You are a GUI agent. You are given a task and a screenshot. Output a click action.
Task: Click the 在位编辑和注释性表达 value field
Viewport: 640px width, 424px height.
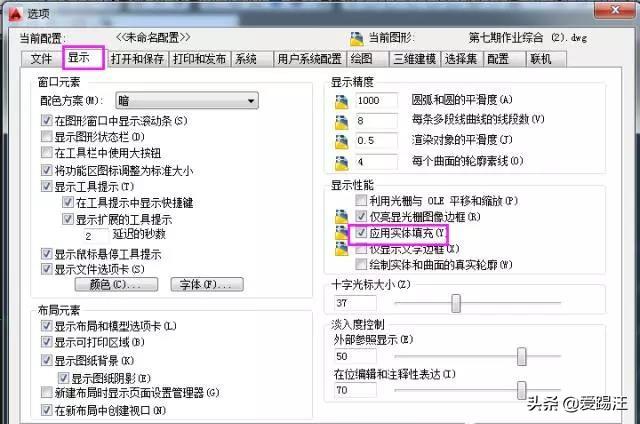[x=356, y=390]
